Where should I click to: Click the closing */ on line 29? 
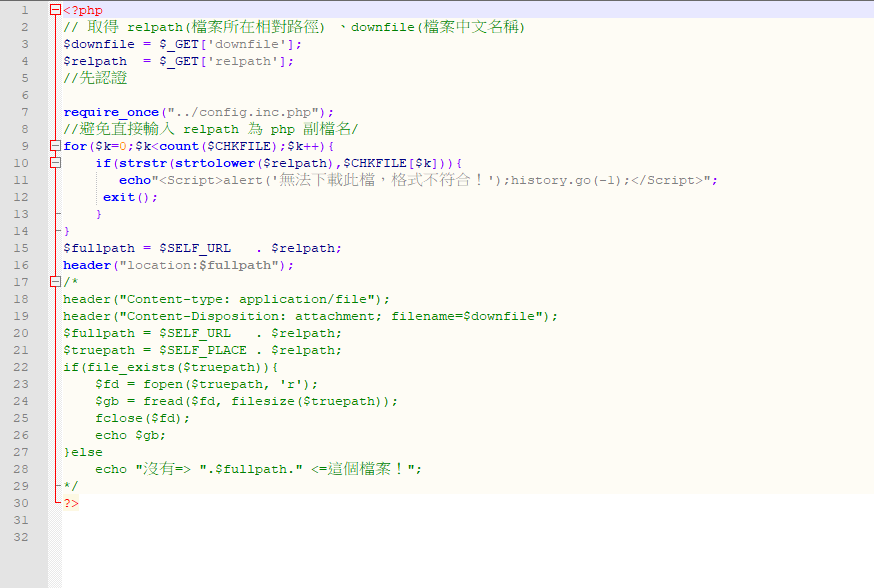pos(71,486)
